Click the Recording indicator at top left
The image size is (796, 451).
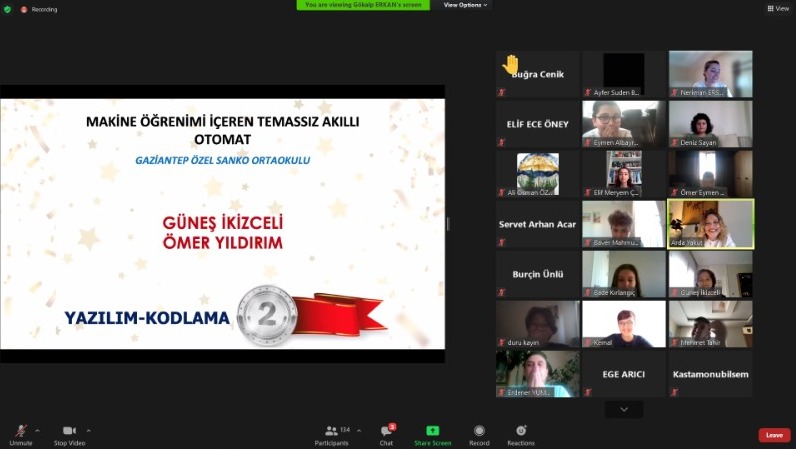tap(40, 9)
